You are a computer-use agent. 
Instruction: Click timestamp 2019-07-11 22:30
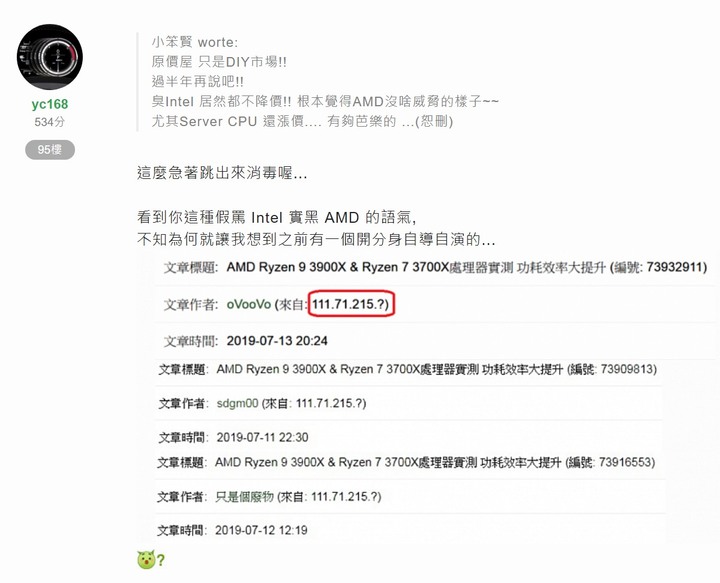tap(262, 437)
